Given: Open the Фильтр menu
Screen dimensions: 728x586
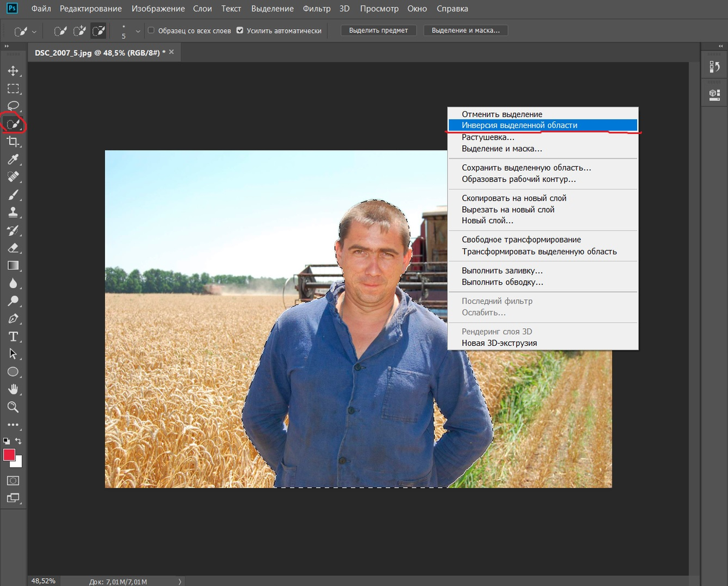Looking at the screenshot, I should pos(317,8).
